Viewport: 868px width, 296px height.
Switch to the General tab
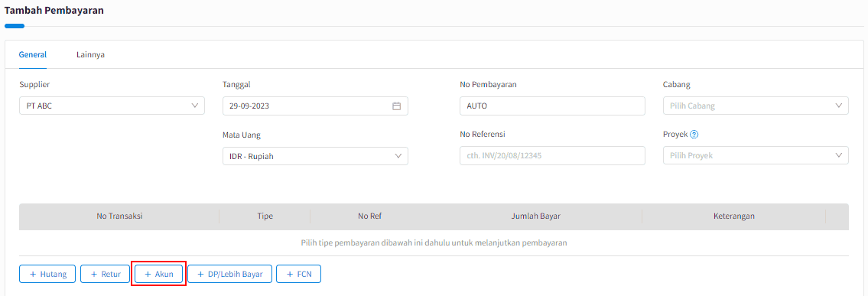coord(33,55)
